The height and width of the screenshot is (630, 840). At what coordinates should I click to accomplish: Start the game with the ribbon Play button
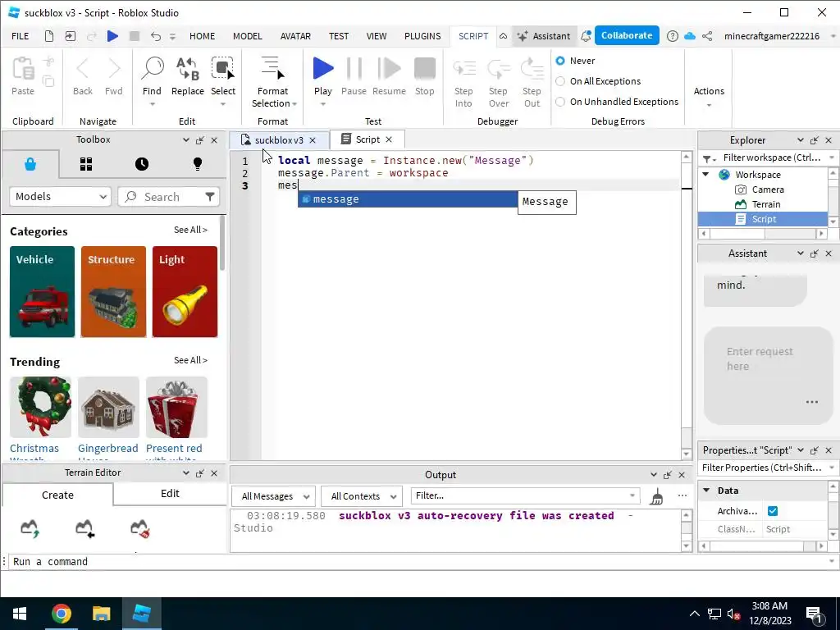click(x=323, y=69)
